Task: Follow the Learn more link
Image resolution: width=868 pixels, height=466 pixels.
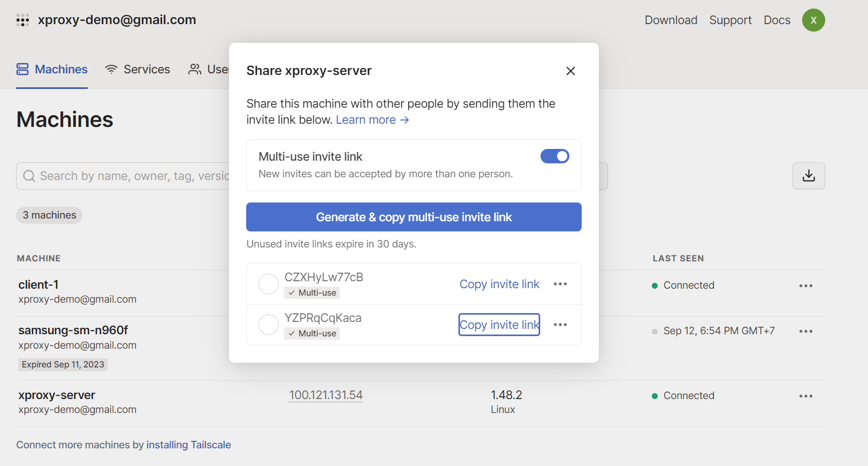Action: (x=372, y=119)
